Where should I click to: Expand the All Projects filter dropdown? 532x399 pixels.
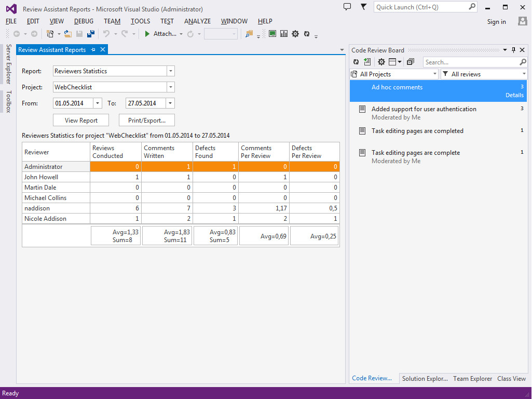pyautogui.click(x=434, y=74)
